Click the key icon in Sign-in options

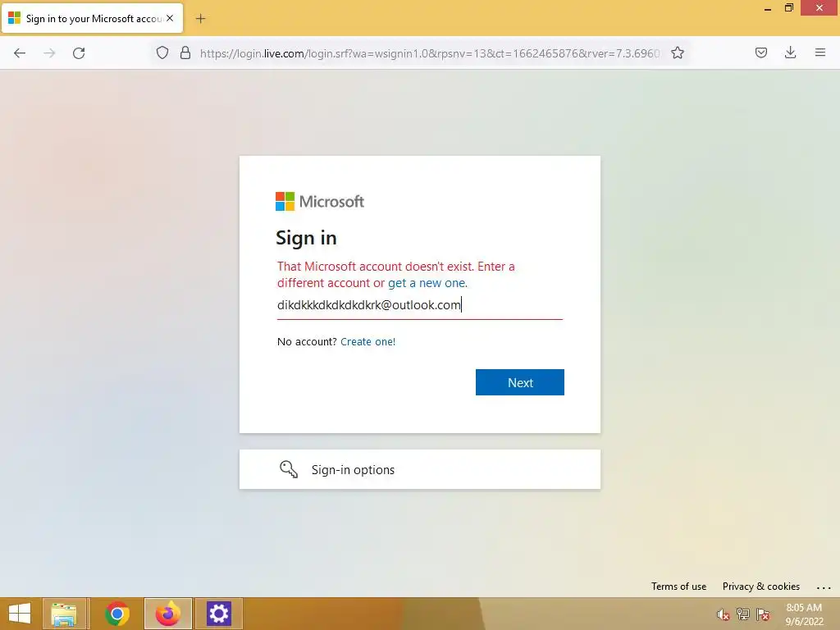[289, 469]
